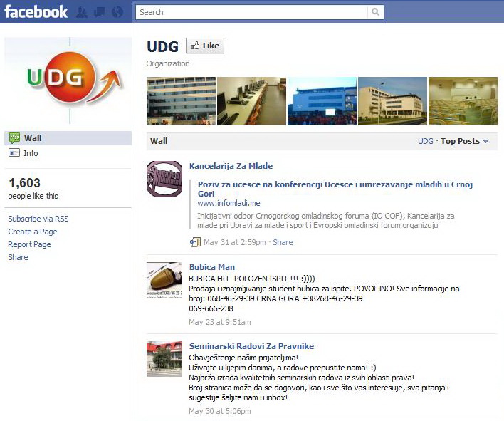Open the computer lab photo thumbnail
The height and width of the screenshot is (421, 504).
click(252, 101)
